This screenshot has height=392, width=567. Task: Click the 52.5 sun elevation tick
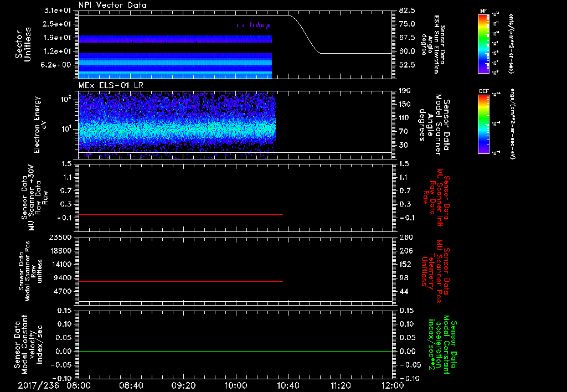tap(408, 65)
